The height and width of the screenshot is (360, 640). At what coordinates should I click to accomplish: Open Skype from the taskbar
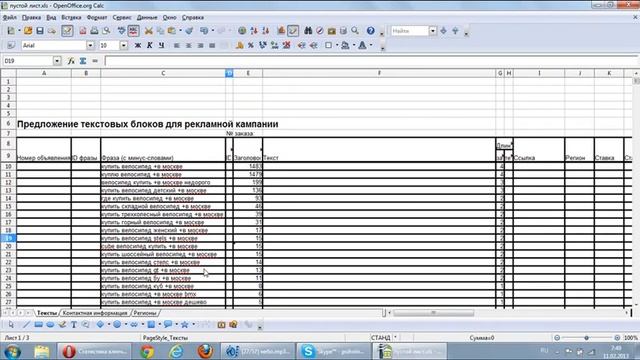pyautogui.click(x=334, y=351)
